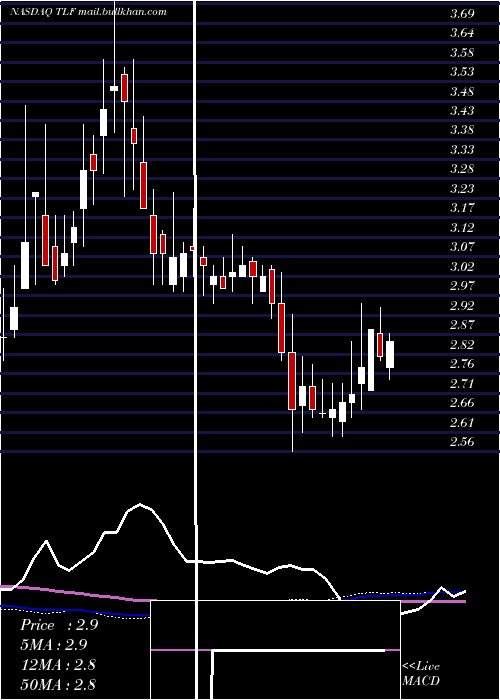Click the NASDAQ TLF mail.bullkhan.com title text

[88, 12]
